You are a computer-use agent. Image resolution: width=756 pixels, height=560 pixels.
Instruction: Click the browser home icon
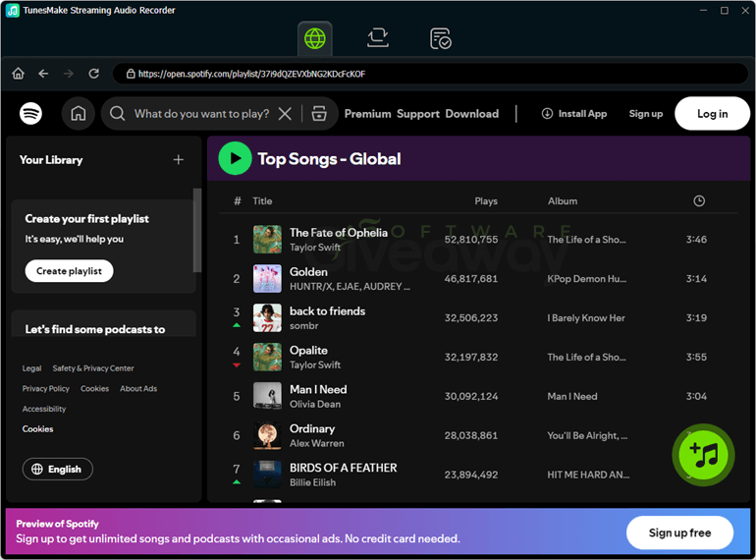19,74
